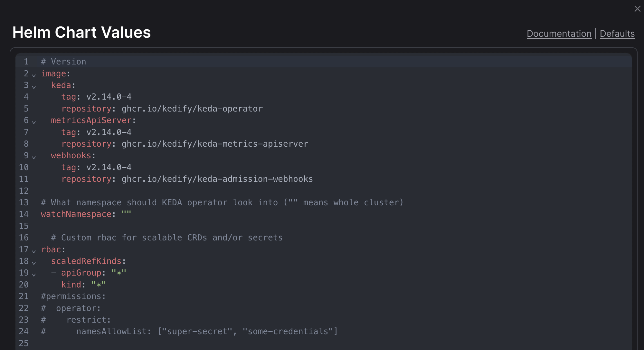Click the keda-metrics-apiserver repository value

point(215,144)
